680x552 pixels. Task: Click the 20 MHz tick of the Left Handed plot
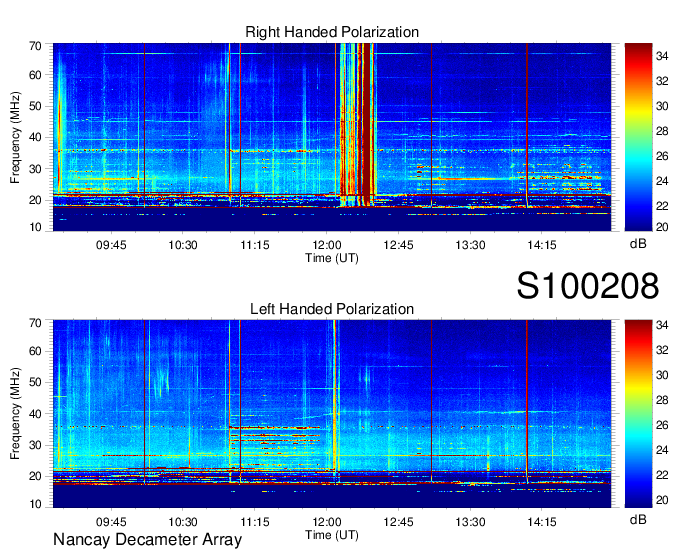(35, 477)
